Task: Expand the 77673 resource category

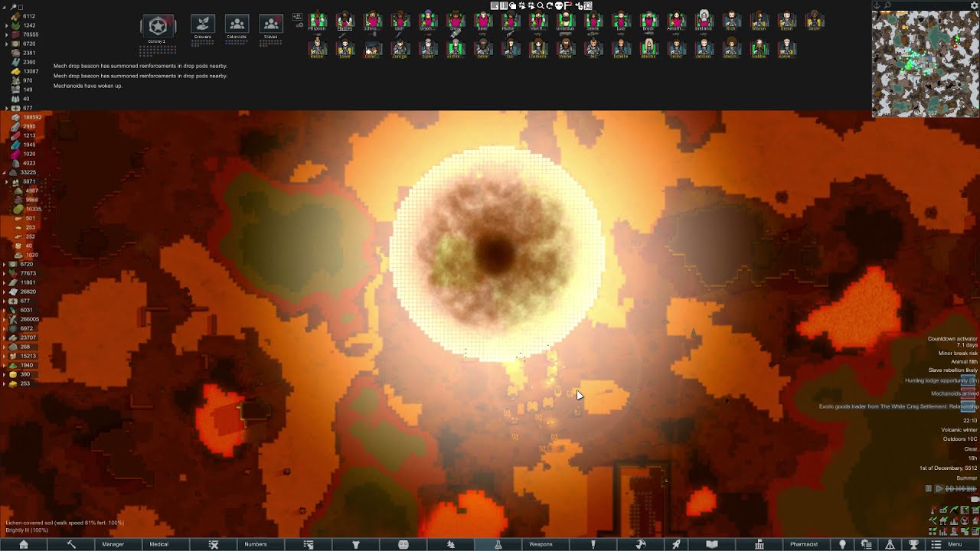Action: point(5,273)
